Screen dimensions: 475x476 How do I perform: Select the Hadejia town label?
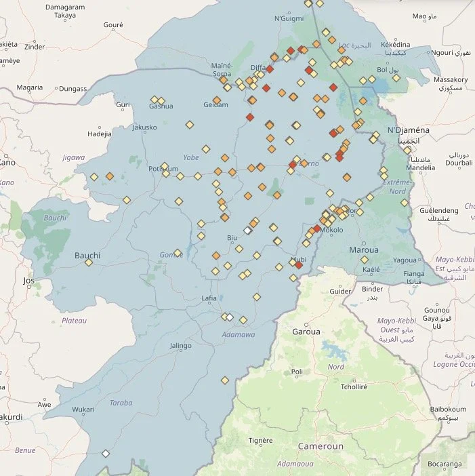click(100, 134)
